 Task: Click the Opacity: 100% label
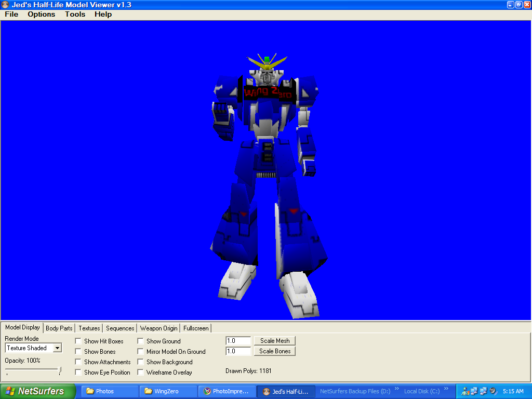(22, 361)
